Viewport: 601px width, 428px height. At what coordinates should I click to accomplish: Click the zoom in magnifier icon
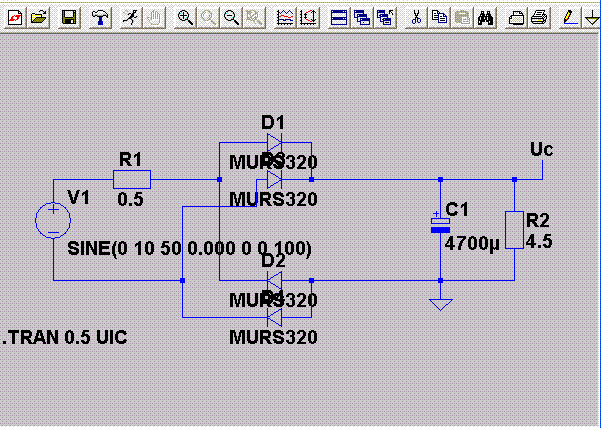(185, 18)
